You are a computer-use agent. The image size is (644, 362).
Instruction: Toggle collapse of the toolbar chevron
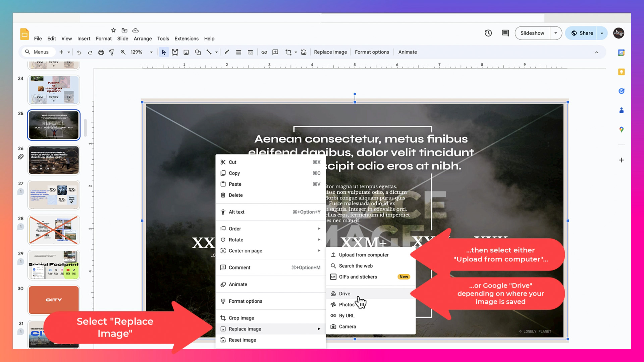click(597, 52)
